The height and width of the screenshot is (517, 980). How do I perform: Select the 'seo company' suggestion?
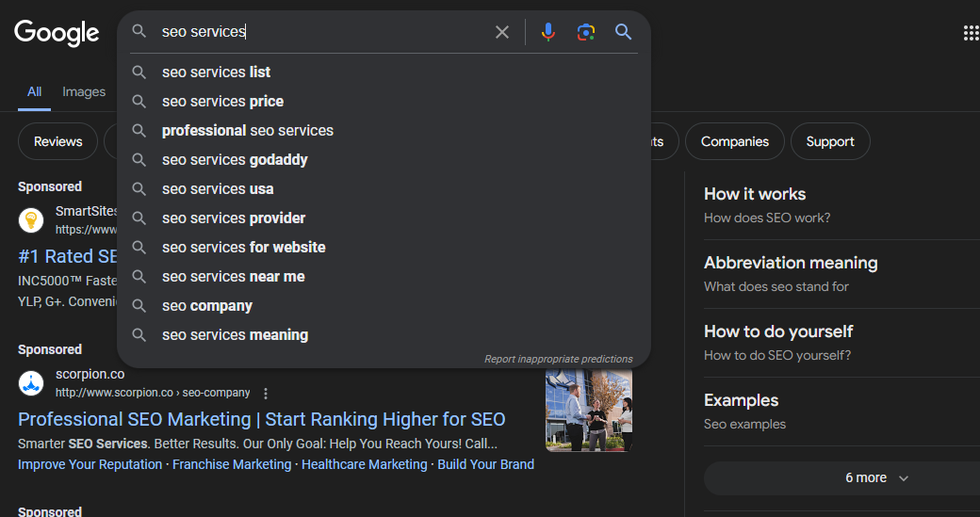[x=384, y=306]
